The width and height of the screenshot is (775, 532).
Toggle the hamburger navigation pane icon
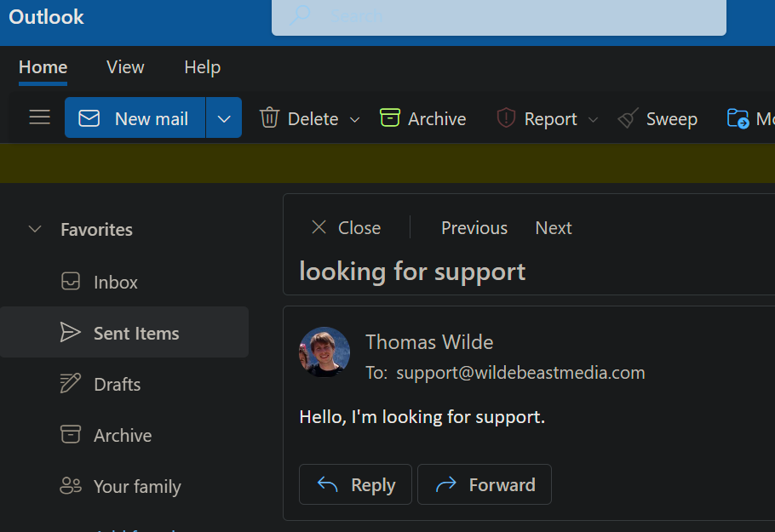[39, 117]
